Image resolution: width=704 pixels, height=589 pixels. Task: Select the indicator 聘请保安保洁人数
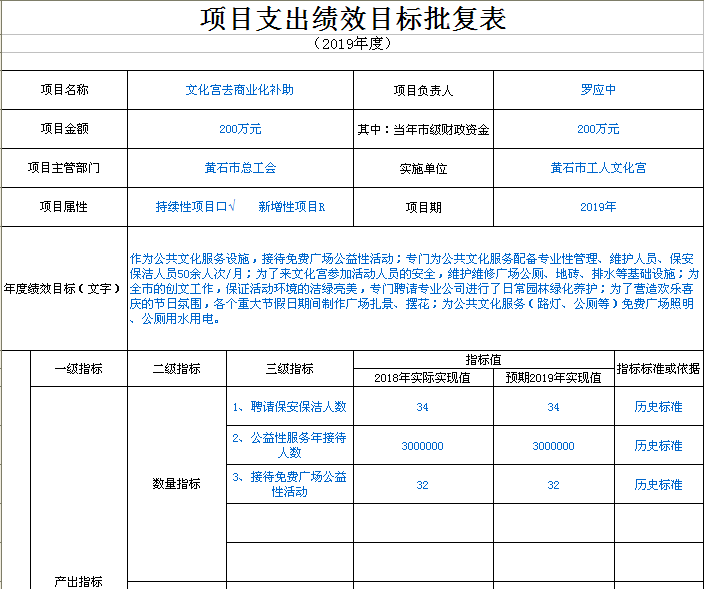pos(289,407)
